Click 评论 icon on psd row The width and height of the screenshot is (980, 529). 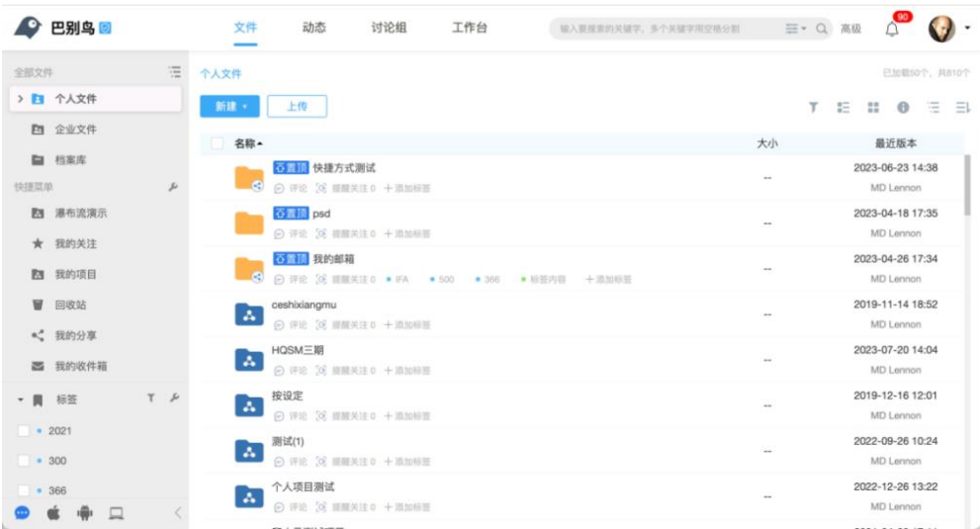click(x=279, y=234)
